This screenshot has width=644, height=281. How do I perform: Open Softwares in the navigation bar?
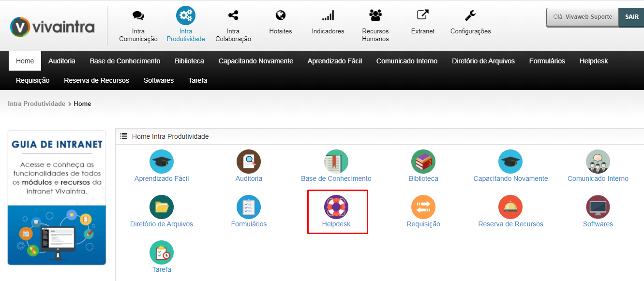159,80
